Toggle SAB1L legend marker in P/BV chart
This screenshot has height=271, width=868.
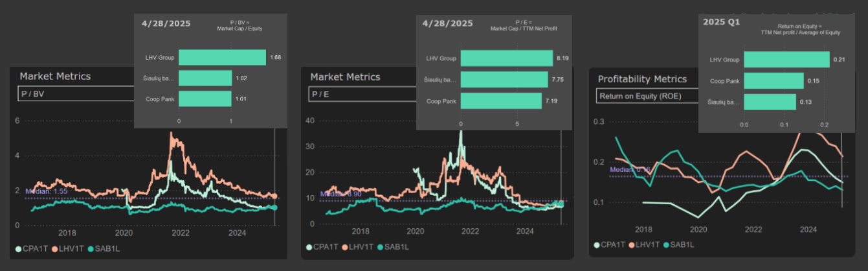click(91, 249)
